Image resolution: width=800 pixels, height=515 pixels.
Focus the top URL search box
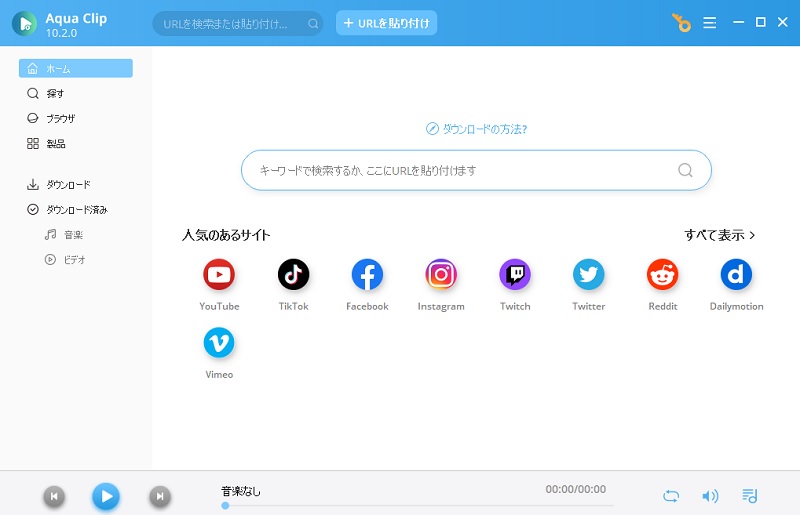(x=237, y=23)
